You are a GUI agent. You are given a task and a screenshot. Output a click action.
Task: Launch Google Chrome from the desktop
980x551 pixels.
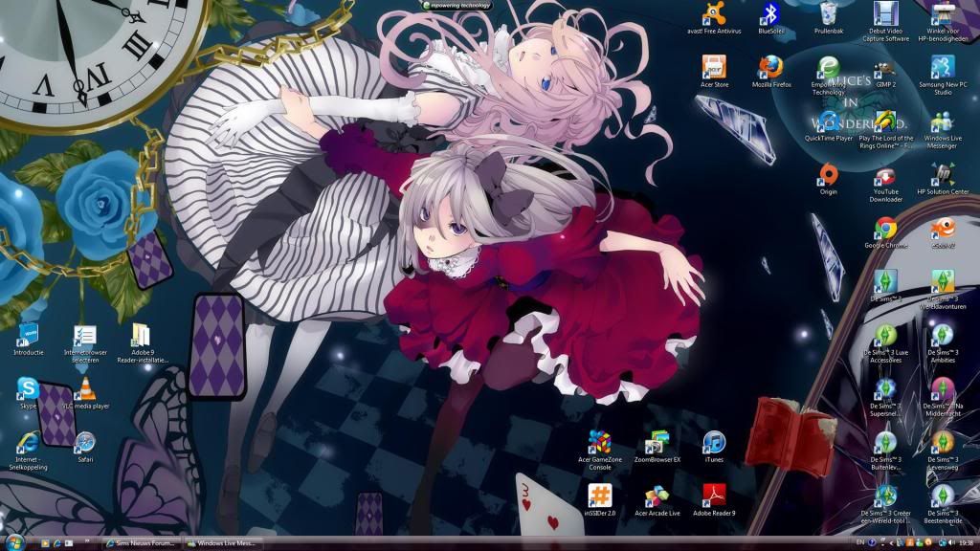[x=885, y=233]
